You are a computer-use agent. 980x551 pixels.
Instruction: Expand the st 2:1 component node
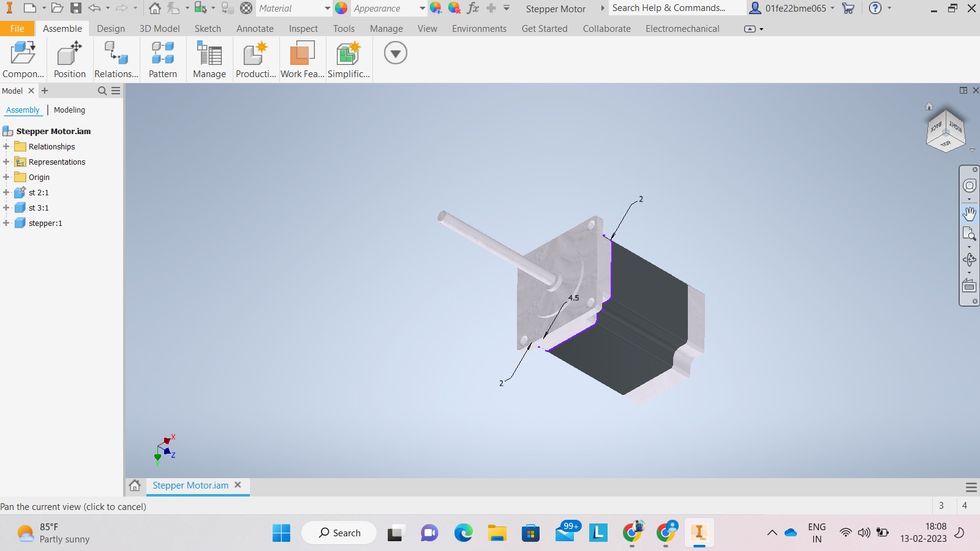point(6,192)
